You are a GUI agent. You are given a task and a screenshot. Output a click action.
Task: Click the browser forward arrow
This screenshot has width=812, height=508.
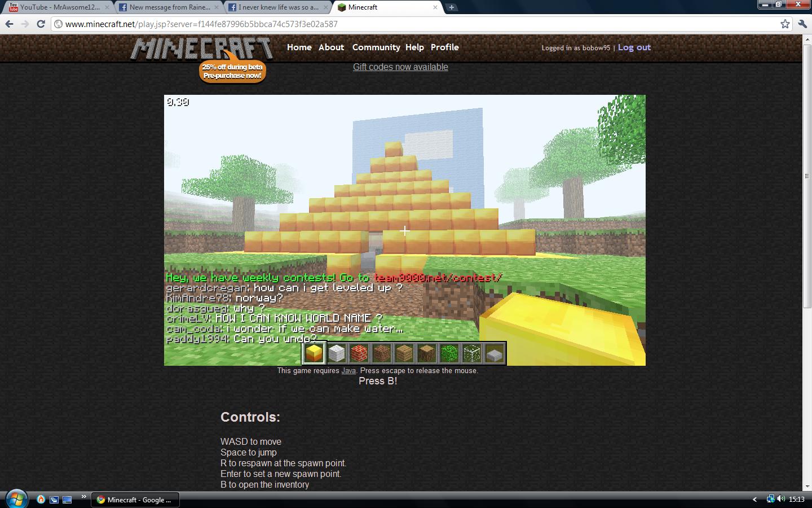pos(25,24)
